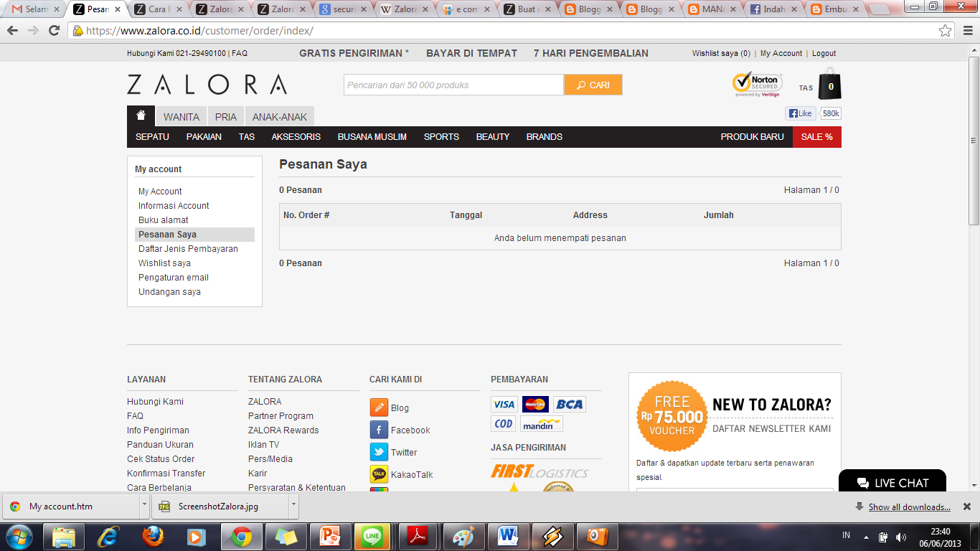Open the TAS shopping bag

(x=829, y=84)
